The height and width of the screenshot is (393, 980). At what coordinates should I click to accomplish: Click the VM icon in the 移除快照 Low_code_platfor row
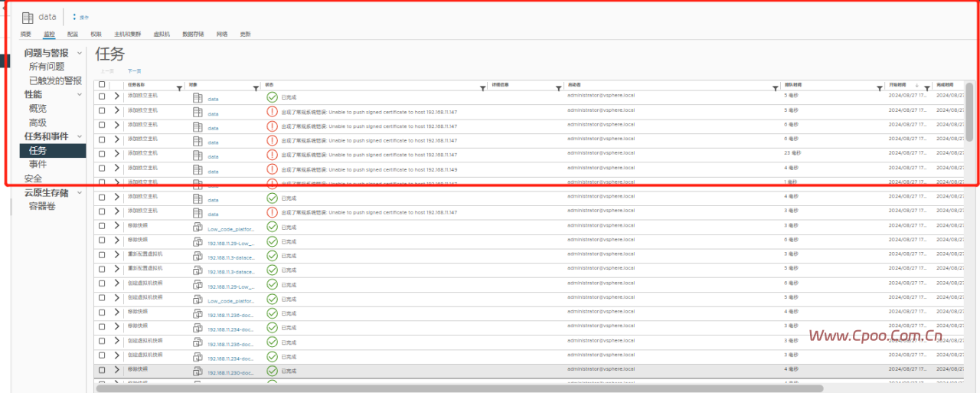tap(198, 228)
